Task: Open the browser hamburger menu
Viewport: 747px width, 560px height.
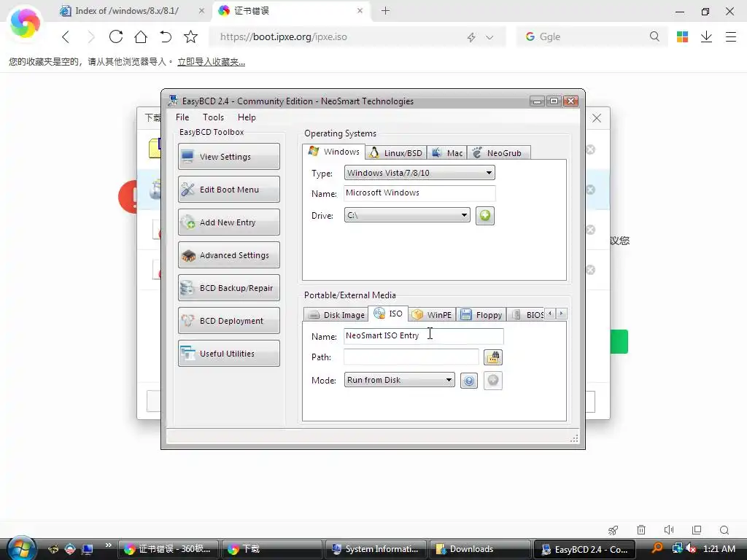Action: pyautogui.click(x=731, y=36)
